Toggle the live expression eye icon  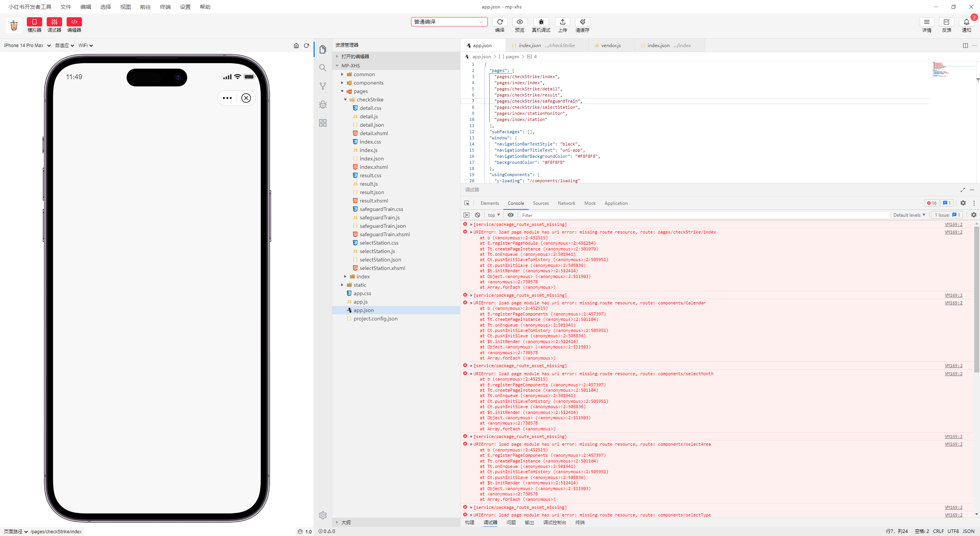coord(511,215)
